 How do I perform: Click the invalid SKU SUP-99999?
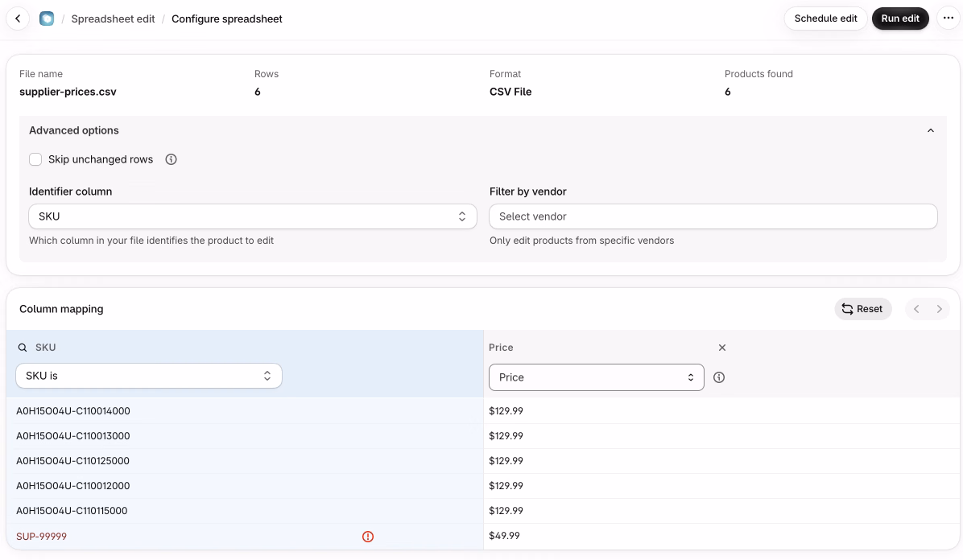[41, 537]
